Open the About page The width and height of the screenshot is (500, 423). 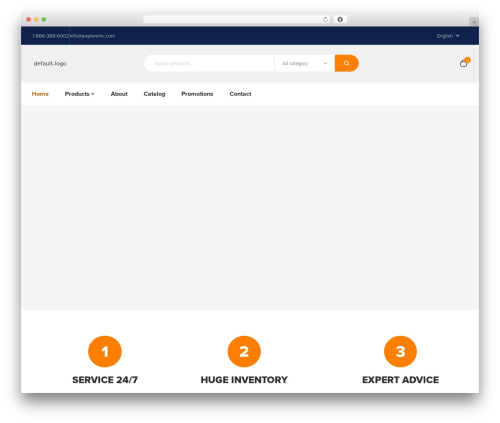coord(119,94)
